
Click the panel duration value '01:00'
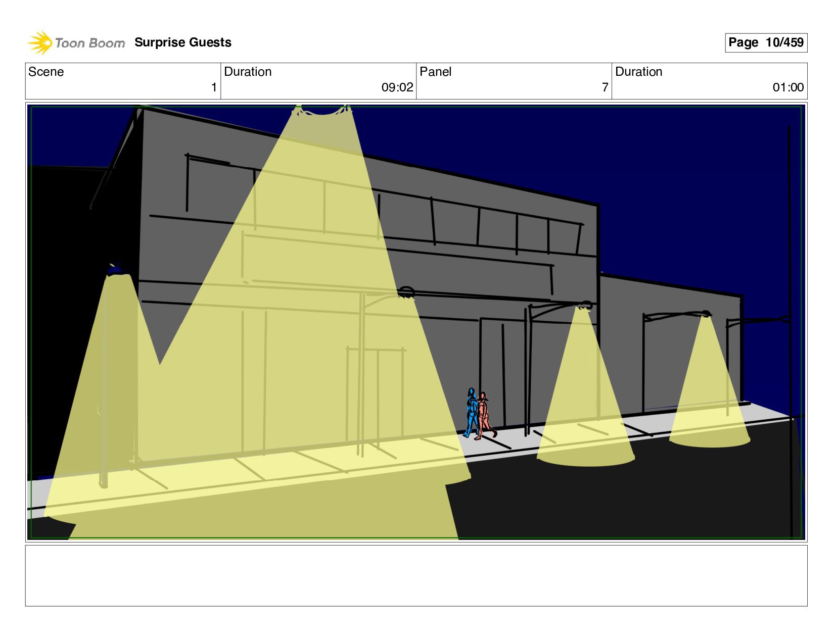[x=788, y=87]
